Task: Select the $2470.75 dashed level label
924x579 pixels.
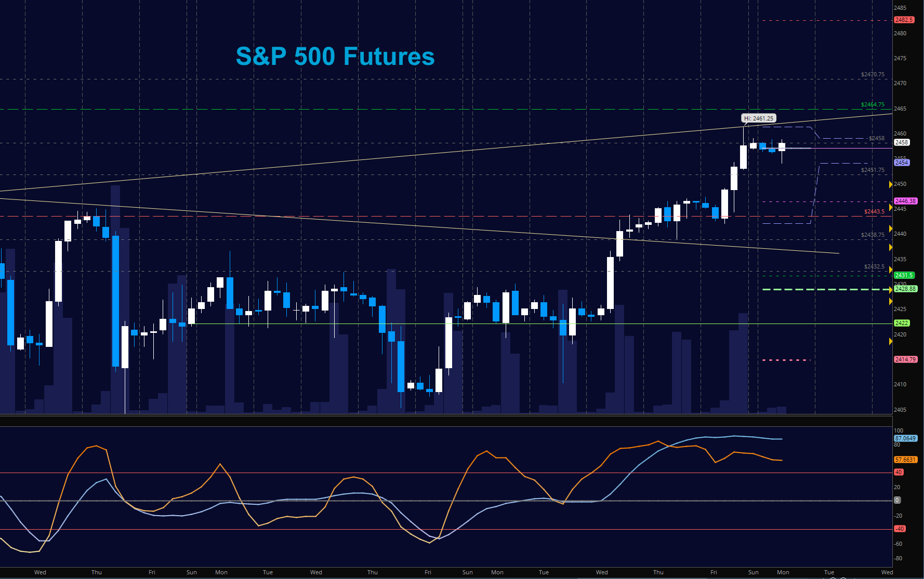Action: point(873,74)
